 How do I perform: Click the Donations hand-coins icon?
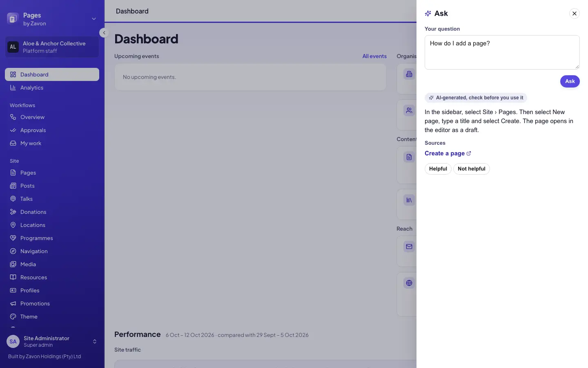coord(13,212)
